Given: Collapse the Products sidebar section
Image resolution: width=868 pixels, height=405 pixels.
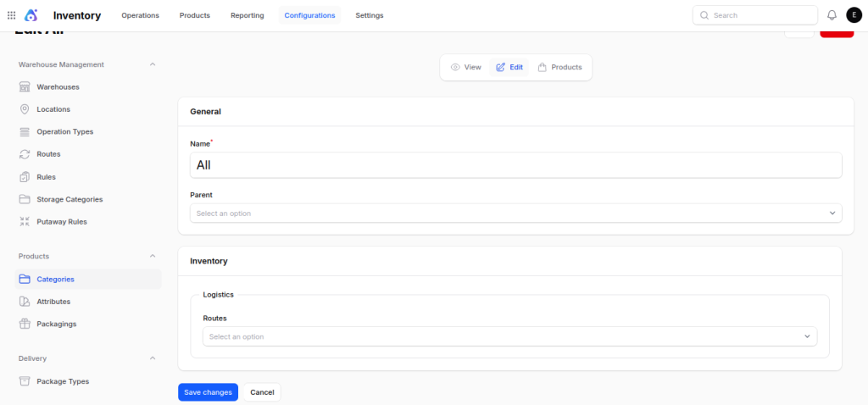Looking at the screenshot, I should coord(153,256).
